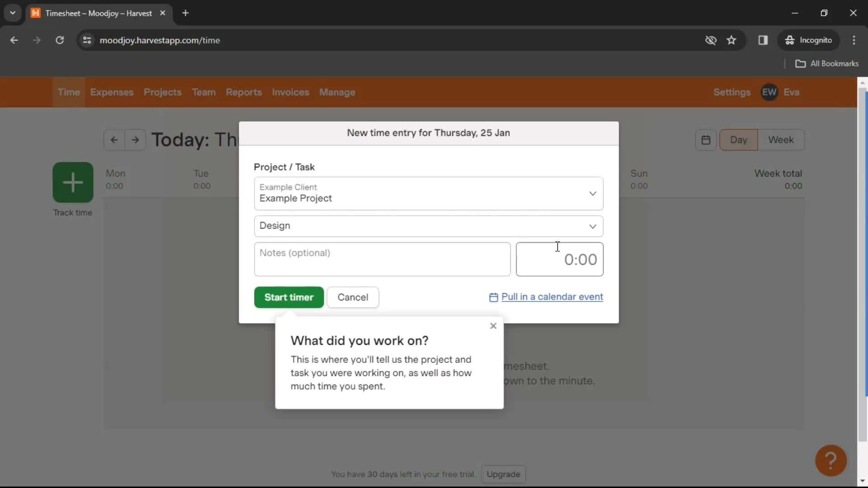
Task: Select the Week view tab
Action: click(x=781, y=140)
